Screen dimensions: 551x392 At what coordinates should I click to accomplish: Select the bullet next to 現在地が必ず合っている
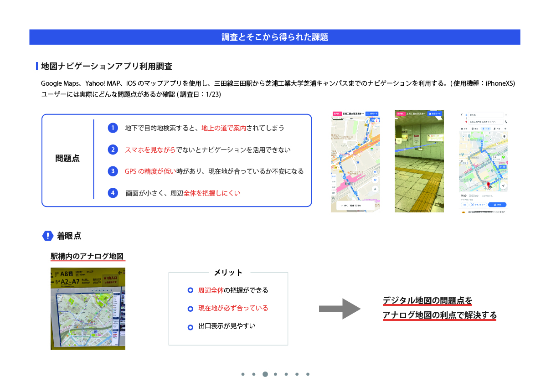(191, 309)
